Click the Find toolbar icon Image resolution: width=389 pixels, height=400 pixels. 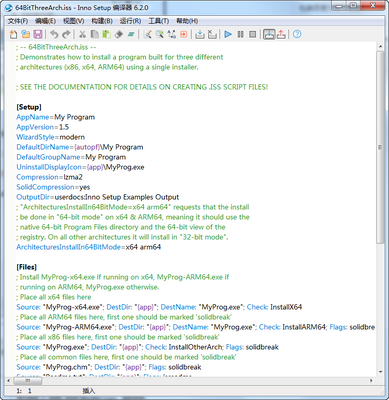(147, 34)
